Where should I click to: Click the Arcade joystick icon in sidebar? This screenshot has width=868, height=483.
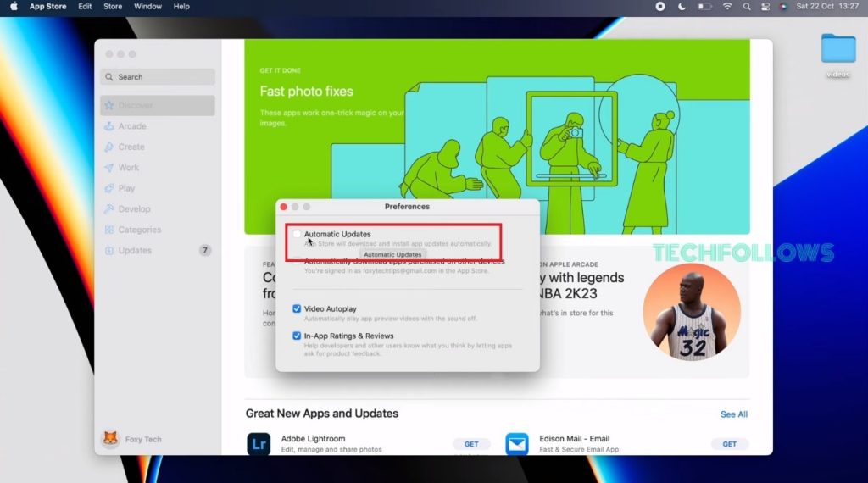pyautogui.click(x=109, y=126)
